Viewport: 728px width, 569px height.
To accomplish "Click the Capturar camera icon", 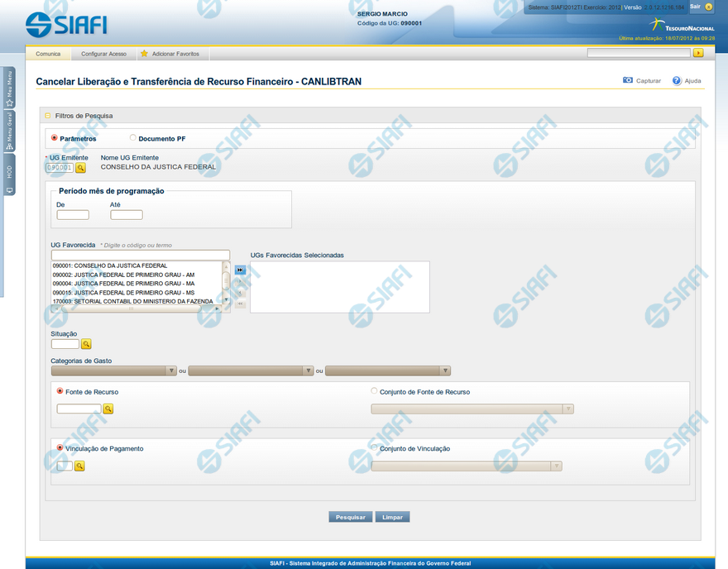I will coord(628,81).
